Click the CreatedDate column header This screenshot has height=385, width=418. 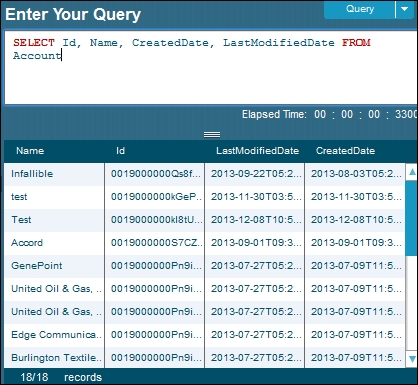coord(345,151)
